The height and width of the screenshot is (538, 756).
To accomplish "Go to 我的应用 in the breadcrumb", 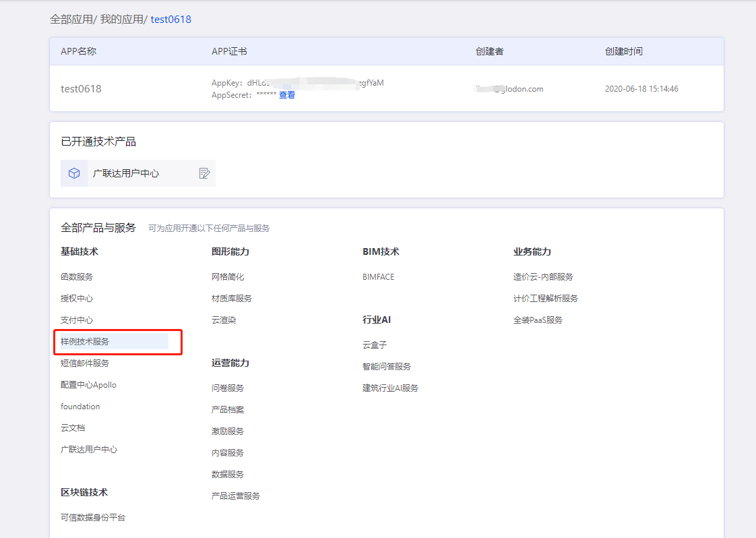I will (x=121, y=20).
